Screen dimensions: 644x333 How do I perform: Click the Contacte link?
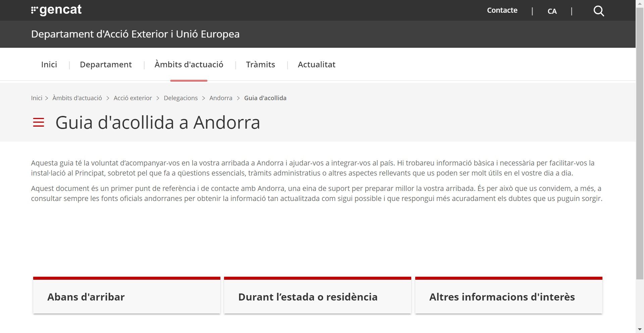pyautogui.click(x=502, y=10)
